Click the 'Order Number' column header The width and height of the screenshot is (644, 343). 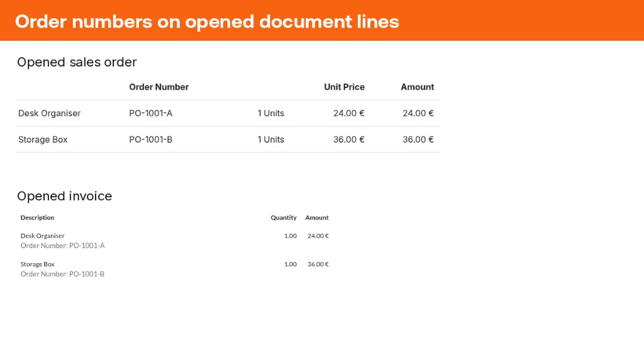point(159,87)
